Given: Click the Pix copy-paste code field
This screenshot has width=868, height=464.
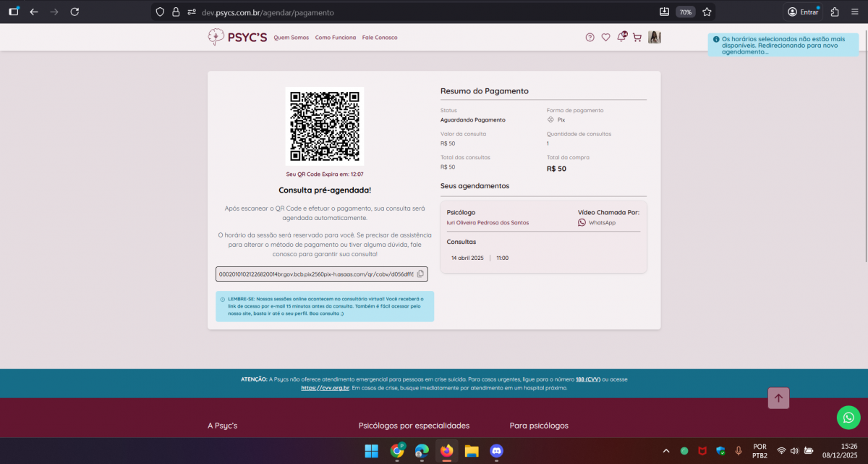Looking at the screenshot, I should (x=315, y=274).
